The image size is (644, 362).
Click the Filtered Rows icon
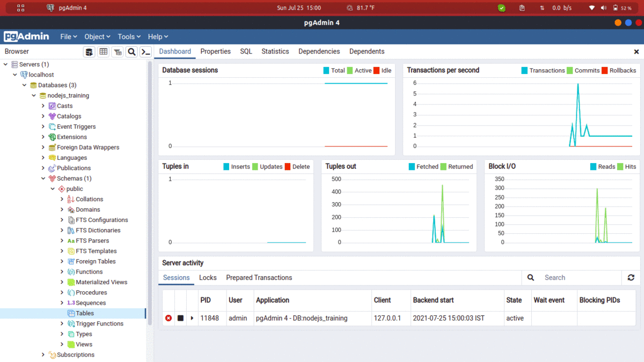coord(118,51)
